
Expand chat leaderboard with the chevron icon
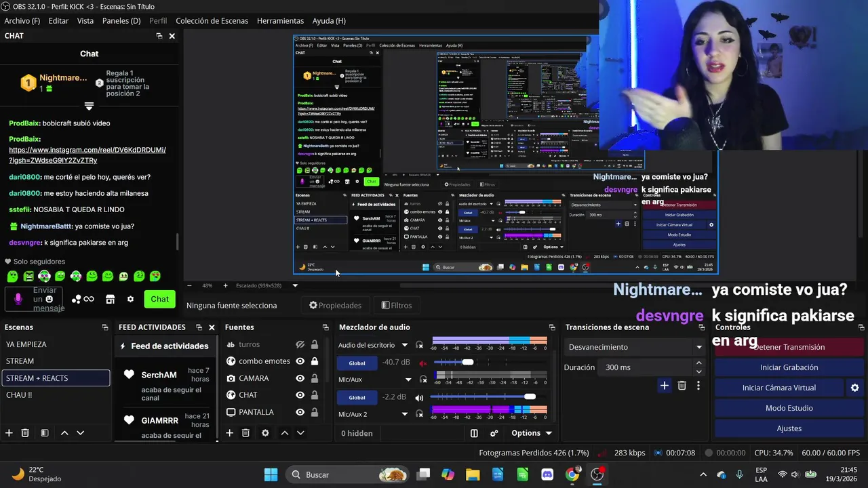[x=89, y=106]
